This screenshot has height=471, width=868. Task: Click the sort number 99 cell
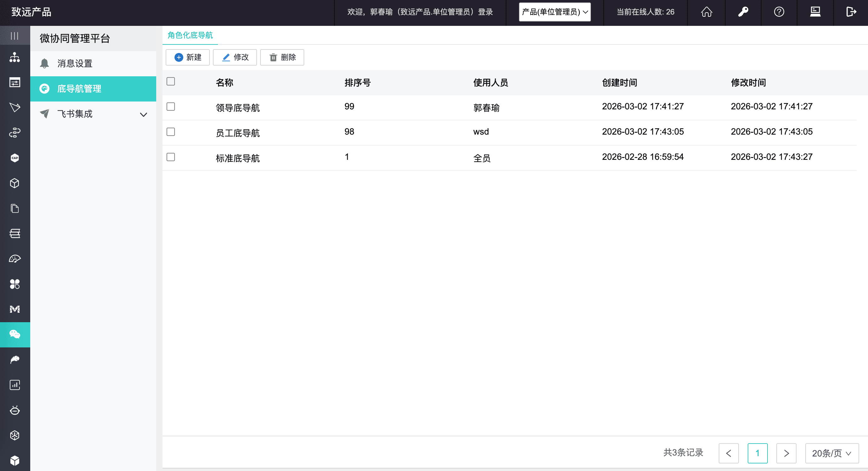pos(349,107)
